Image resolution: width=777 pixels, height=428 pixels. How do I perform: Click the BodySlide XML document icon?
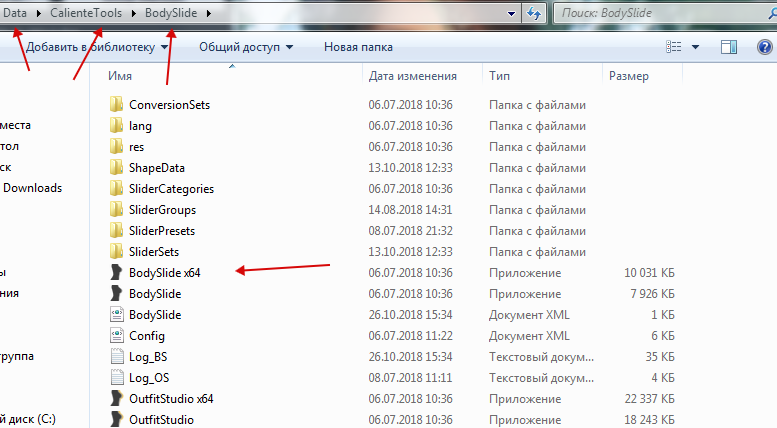click(116, 315)
